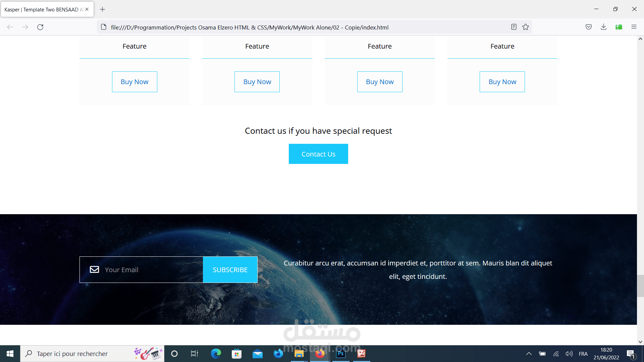Click the Contact Us button
Image resolution: width=644 pixels, height=362 pixels.
click(x=318, y=154)
